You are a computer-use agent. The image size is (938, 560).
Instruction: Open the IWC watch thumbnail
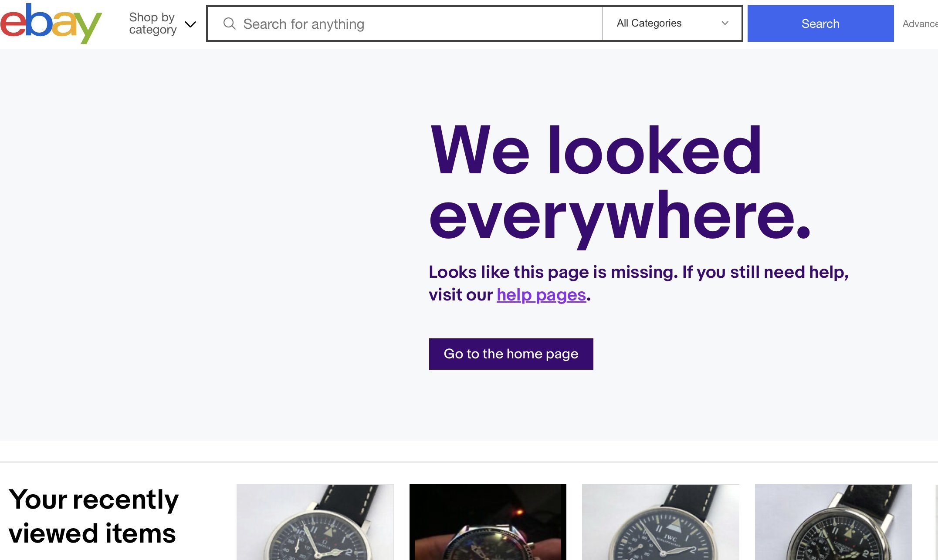tap(660, 522)
